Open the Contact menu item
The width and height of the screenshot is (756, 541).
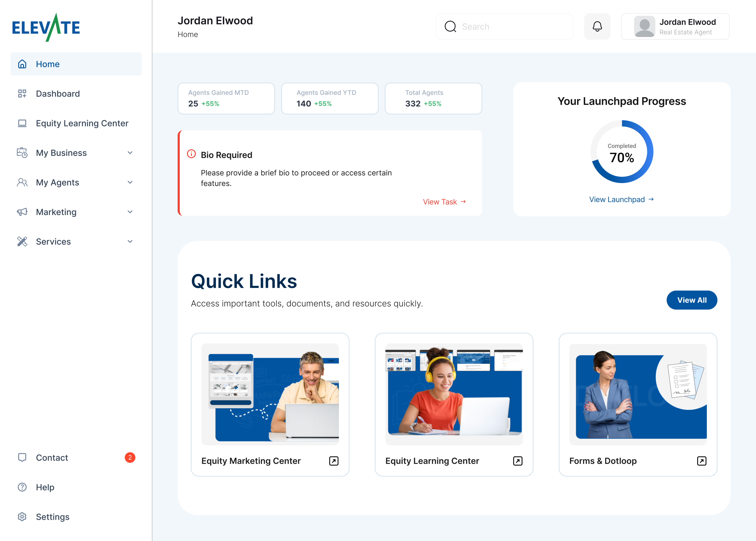[76, 457]
